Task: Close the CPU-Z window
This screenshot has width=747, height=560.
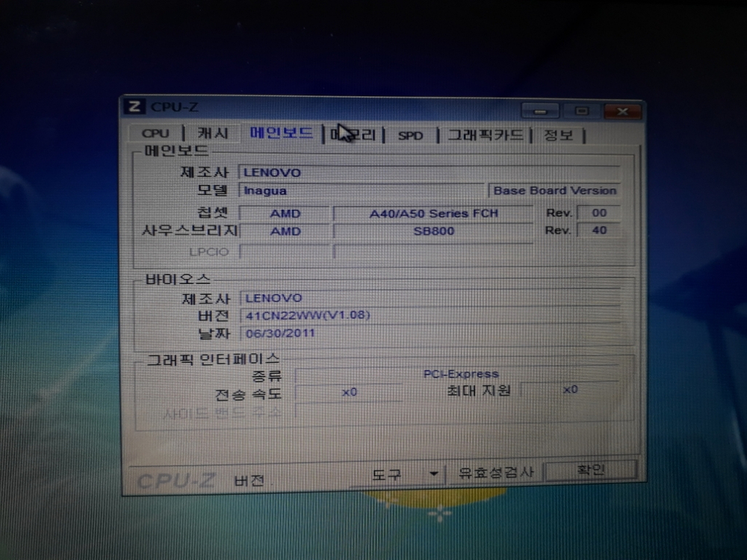Action: 622,111
